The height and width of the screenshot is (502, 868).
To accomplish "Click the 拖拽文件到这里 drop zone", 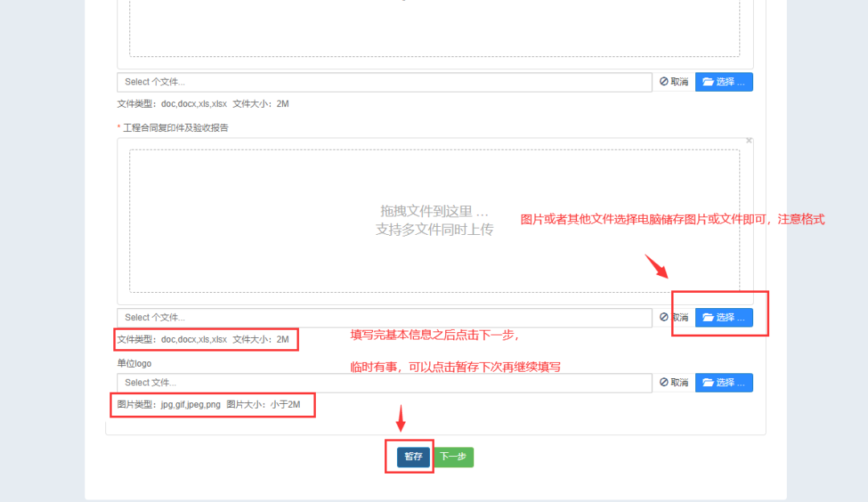I will point(434,220).
